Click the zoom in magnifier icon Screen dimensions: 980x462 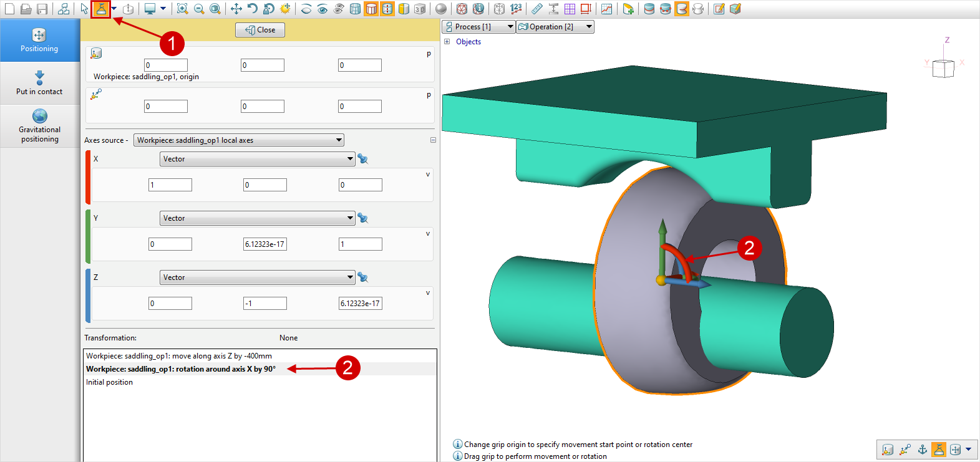182,9
